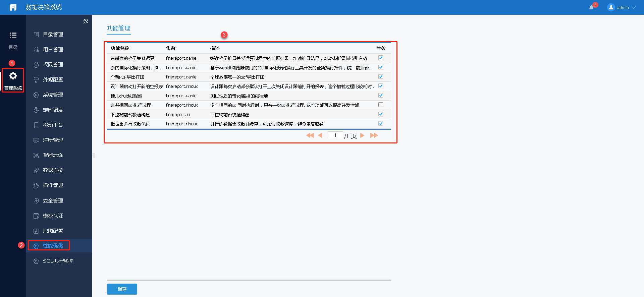Image resolution: width=644 pixels, height=297 pixels.
Task: Switch to the 功能管理 tab
Action: tap(119, 28)
